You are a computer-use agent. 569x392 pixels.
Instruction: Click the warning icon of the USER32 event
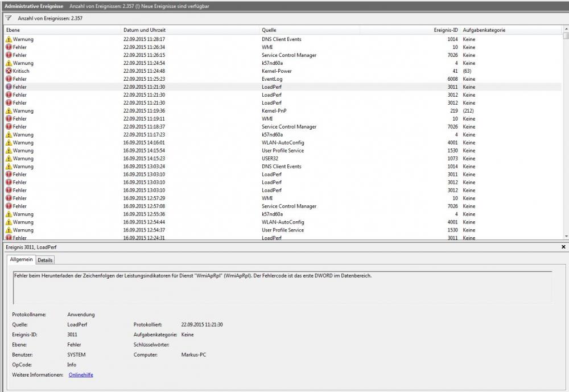[9, 159]
